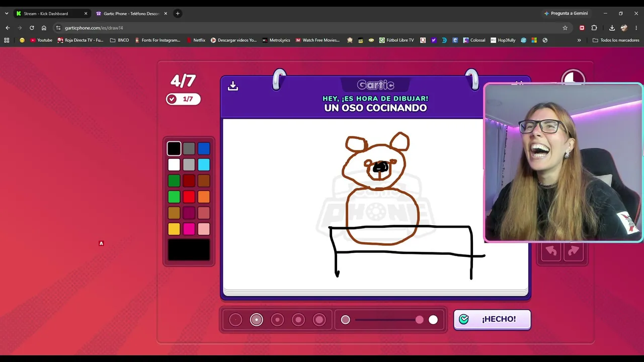Close the Gartic Phone tab
The height and width of the screenshot is (362, 644).
point(166,14)
